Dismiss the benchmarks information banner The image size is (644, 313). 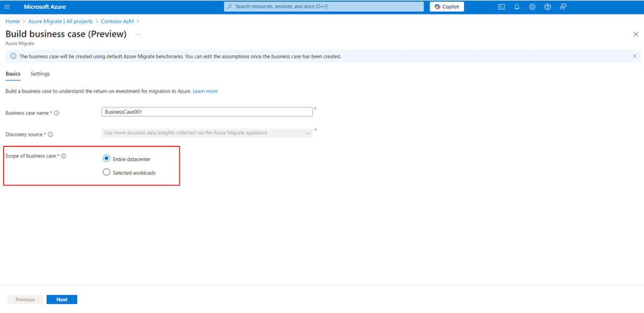click(x=634, y=56)
